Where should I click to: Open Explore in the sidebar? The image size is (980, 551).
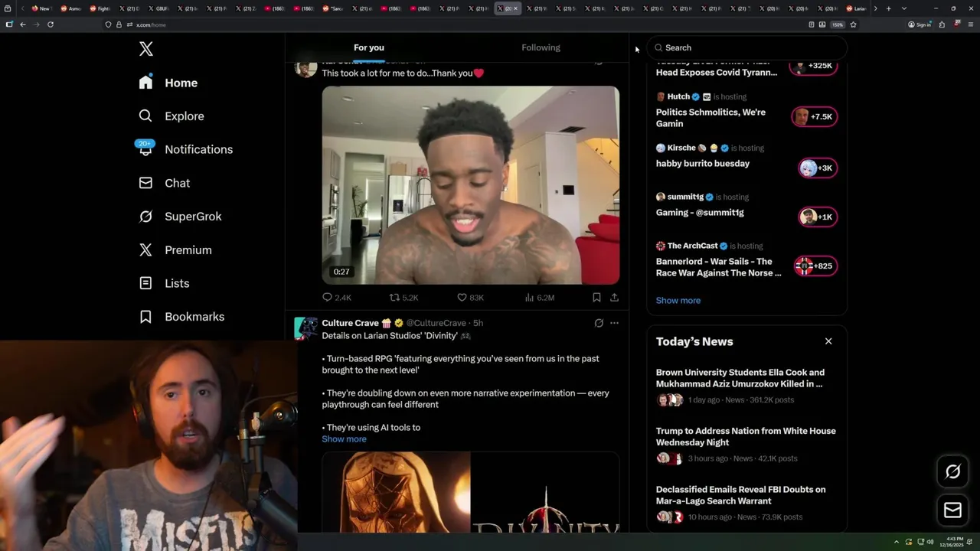pyautogui.click(x=171, y=116)
